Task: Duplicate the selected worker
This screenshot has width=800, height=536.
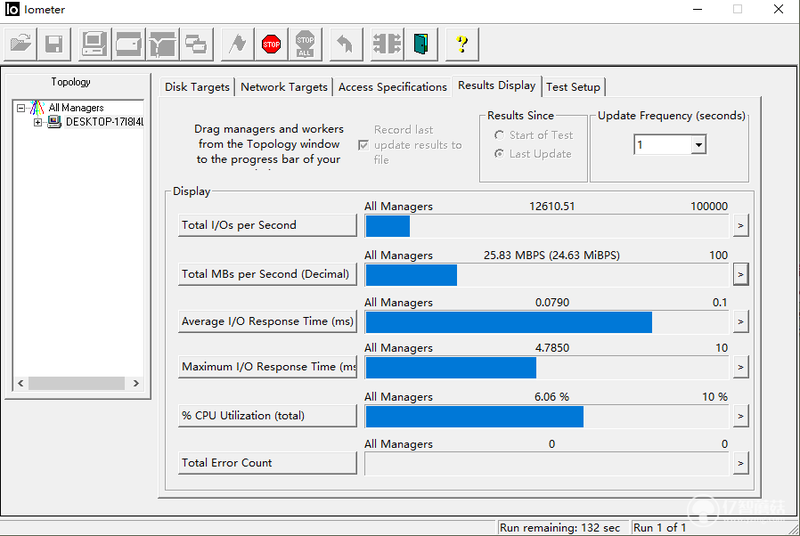Action: (x=196, y=44)
